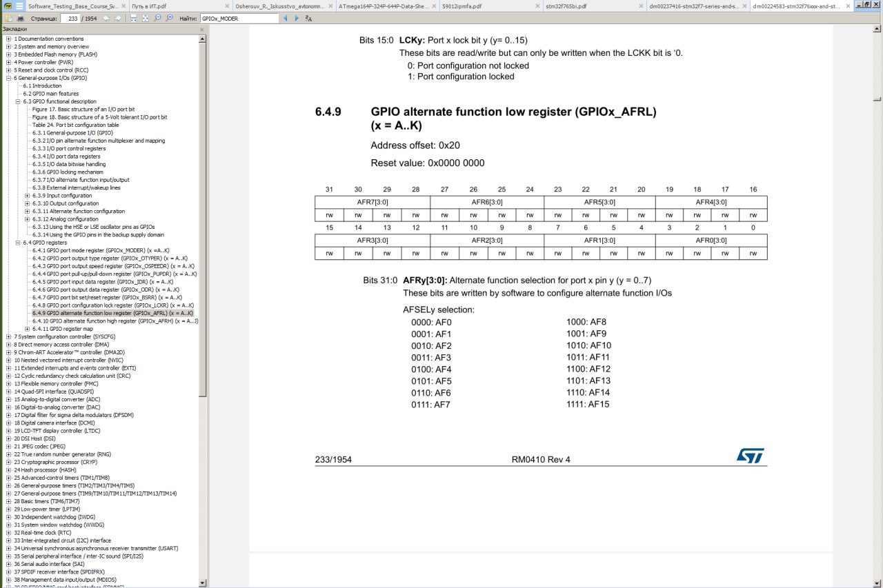The image size is (883, 588).
Task: Collapse 6.3 GPIO functional description node
Action: [18, 101]
